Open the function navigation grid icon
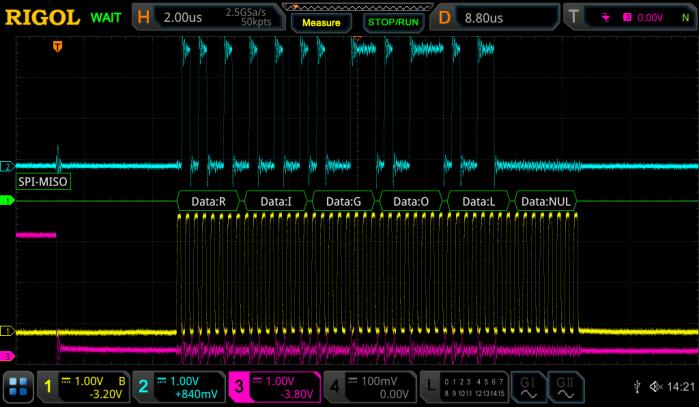Viewport: 699px width, 407px height. pos(18,387)
